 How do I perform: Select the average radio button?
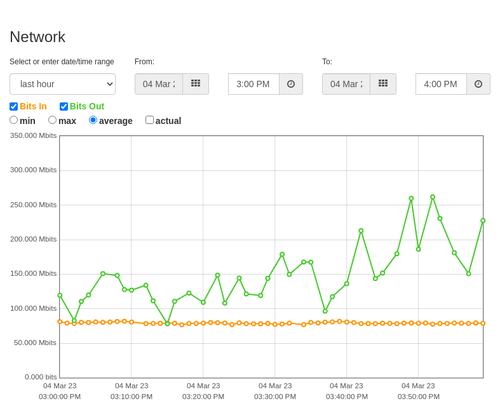(x=93, y=120)
